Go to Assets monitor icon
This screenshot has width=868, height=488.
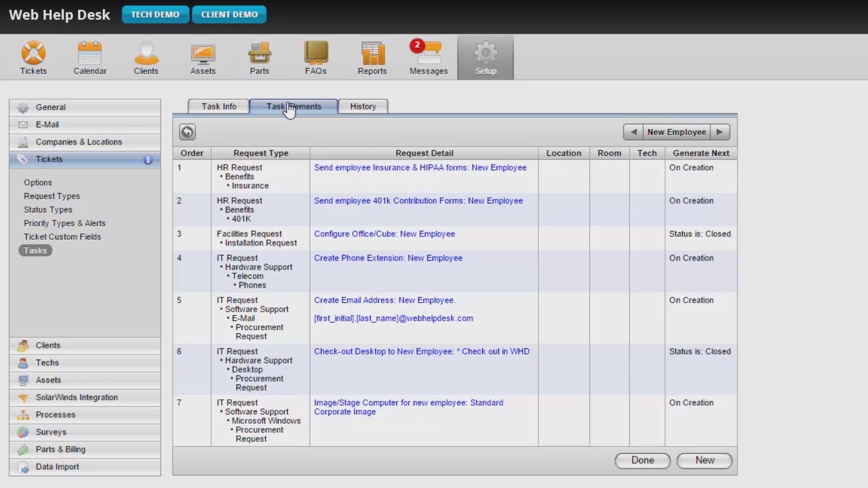click(203, 53)
